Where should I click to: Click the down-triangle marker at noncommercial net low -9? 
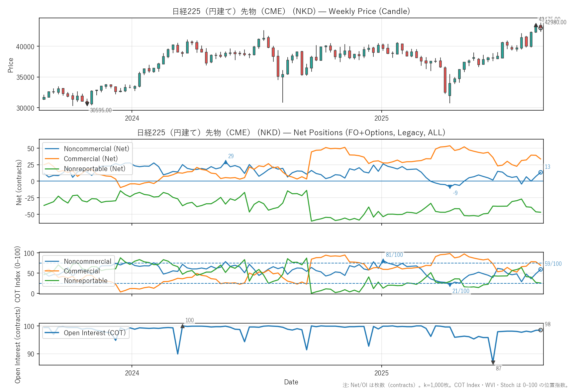pyautogui.click(x=450, y=187)
